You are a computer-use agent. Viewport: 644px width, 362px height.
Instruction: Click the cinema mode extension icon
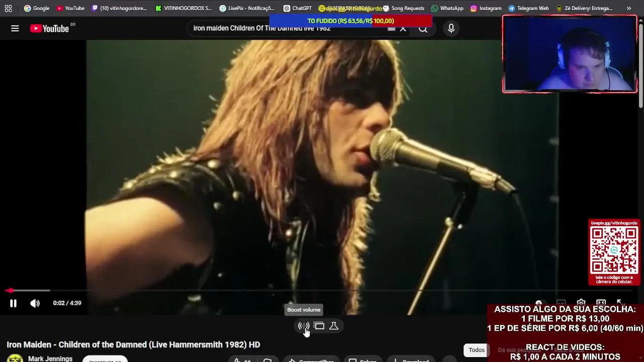tap(319, 326)
